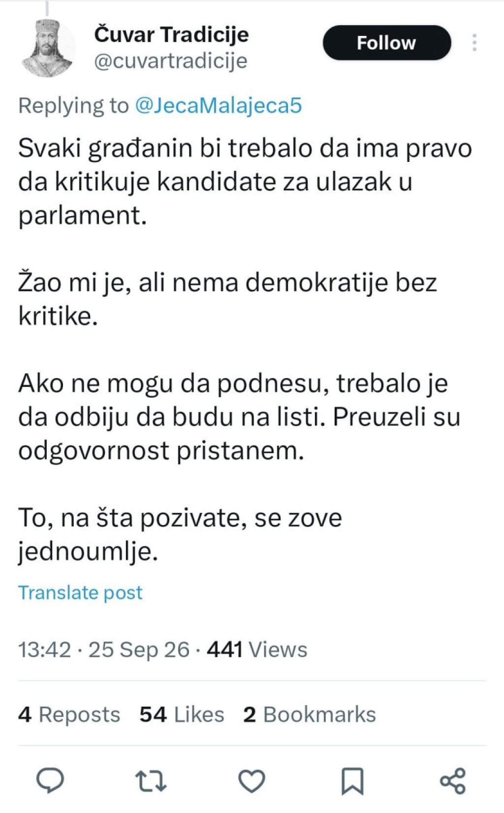Open Čuvar Tradicije profile picture
Image resolution: width=504 pixels, height=813 pixels.
click(x=48, y=48)
